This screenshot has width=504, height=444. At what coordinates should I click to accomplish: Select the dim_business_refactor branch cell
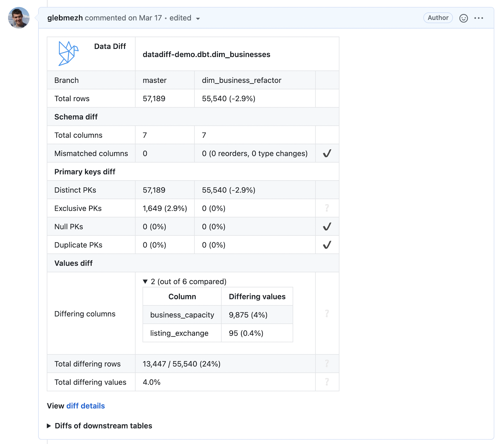click(x=242, y=80)
